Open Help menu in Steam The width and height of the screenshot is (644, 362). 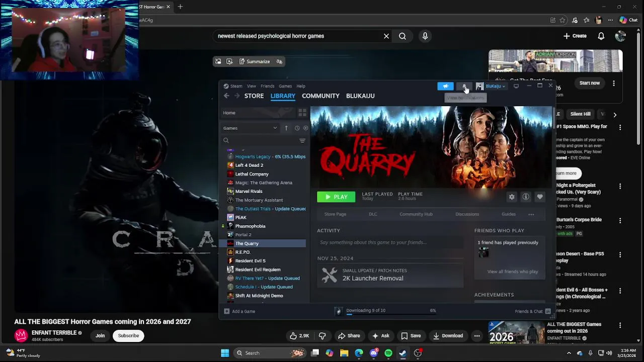[x=301, y=86]
